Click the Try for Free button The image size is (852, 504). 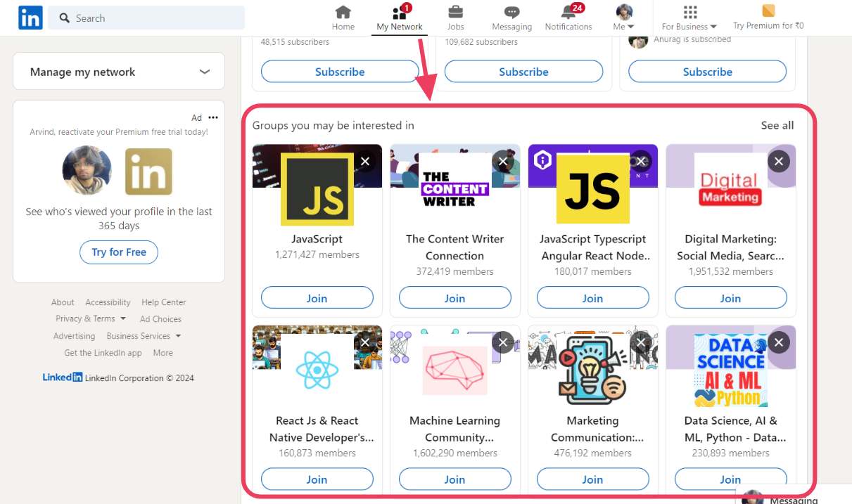(119, 252)
